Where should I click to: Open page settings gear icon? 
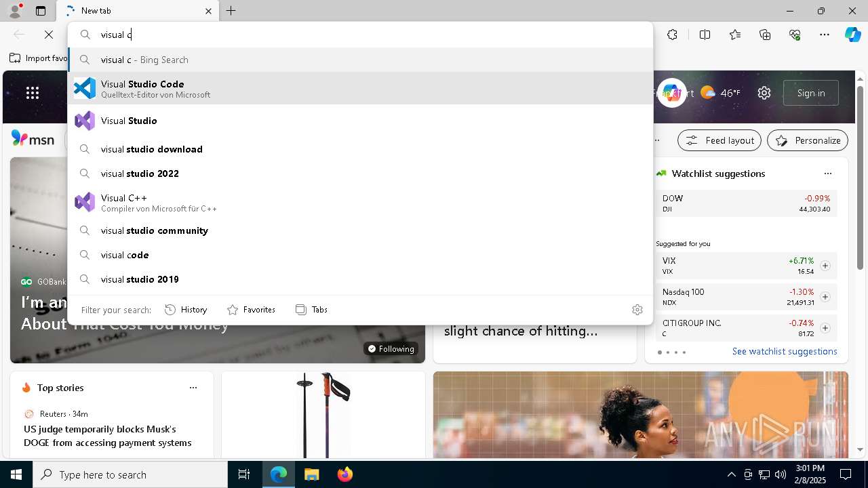tap(764, 93)
